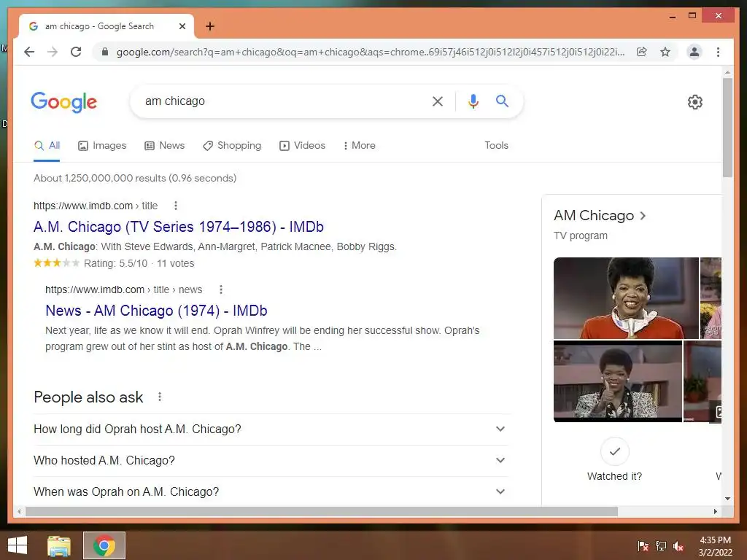The height and width of the screenshot is (560, 747).
Task: Click the network tray icon
Action: point(661,545)
